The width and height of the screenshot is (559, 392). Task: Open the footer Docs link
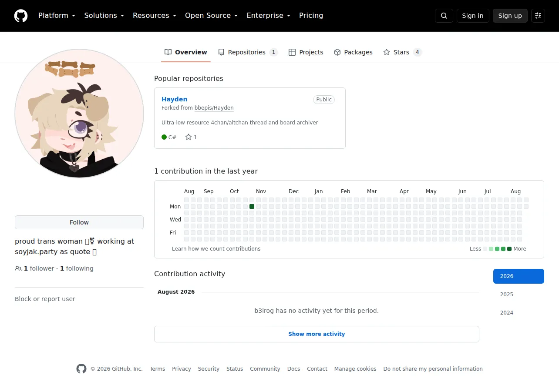tap(294, 369)
